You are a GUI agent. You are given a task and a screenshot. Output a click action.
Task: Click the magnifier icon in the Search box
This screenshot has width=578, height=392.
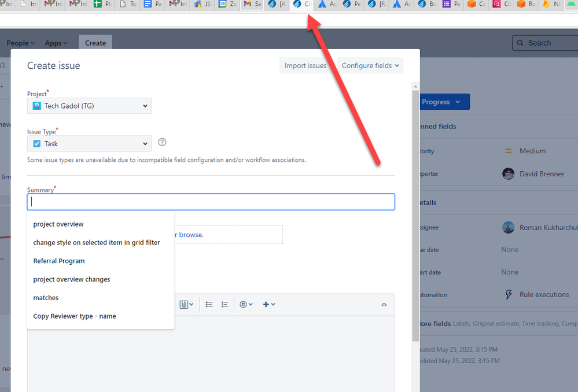(520, 43)
